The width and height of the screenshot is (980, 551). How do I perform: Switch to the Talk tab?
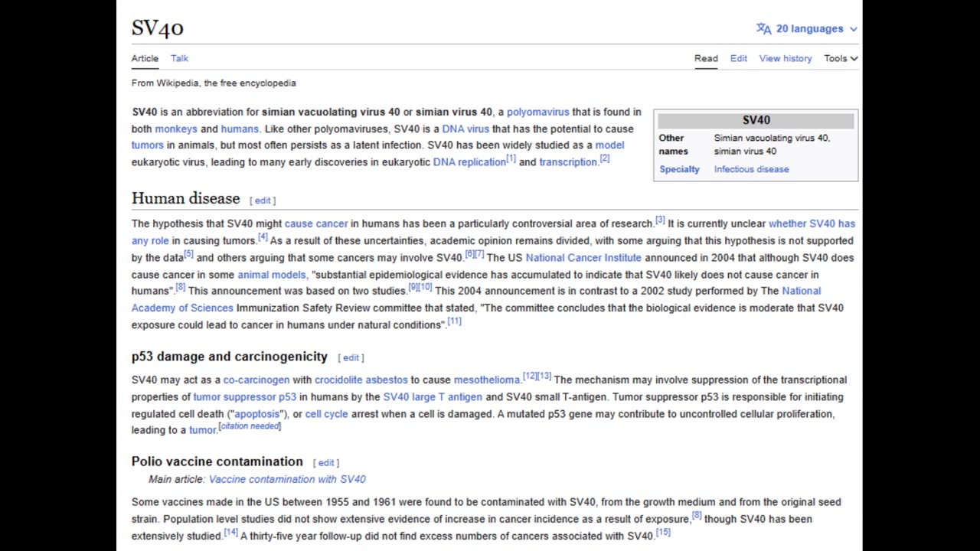(179, 58)
